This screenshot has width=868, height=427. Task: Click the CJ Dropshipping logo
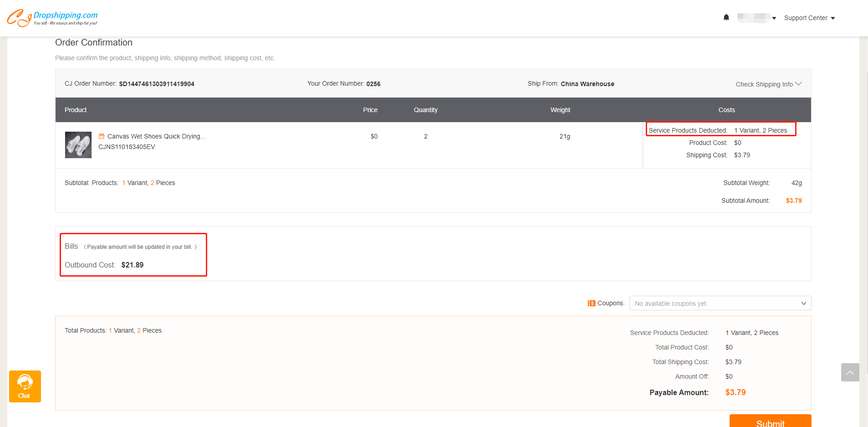[x=52, y=18]
